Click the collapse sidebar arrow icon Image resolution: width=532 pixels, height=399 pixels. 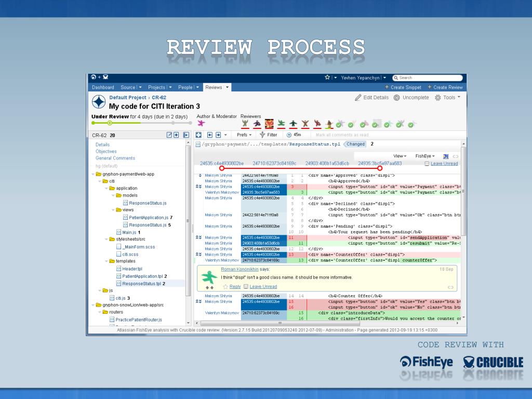186,135
